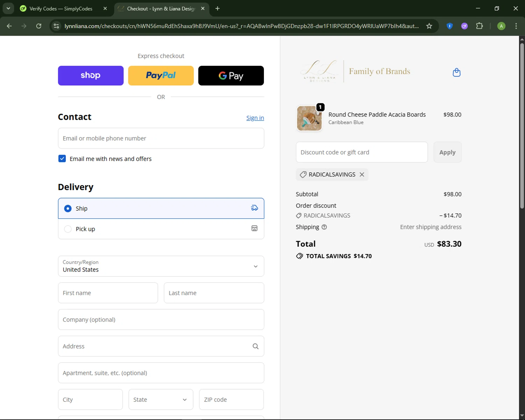Reload the checkout page

pos(38,26)
